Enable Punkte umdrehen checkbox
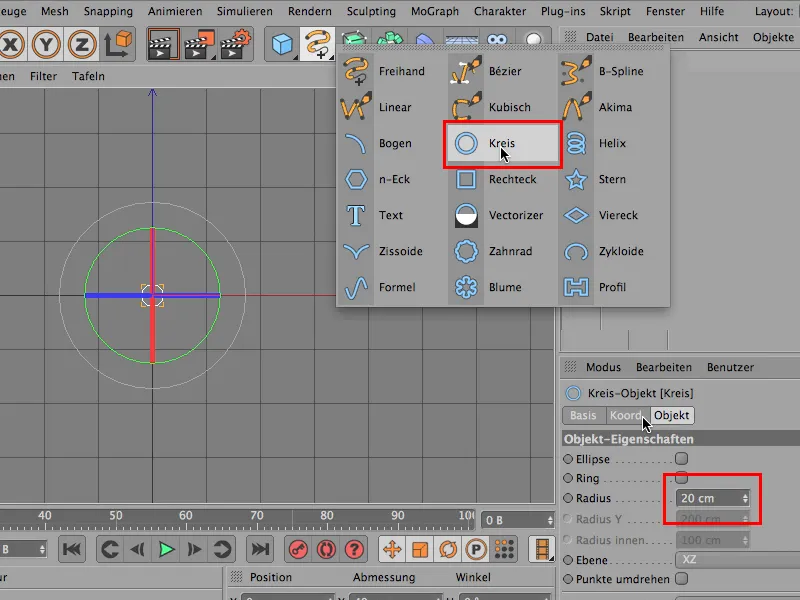Image resolution: width=800 pixels, height=600 pixels. click(x=681, y=579)
